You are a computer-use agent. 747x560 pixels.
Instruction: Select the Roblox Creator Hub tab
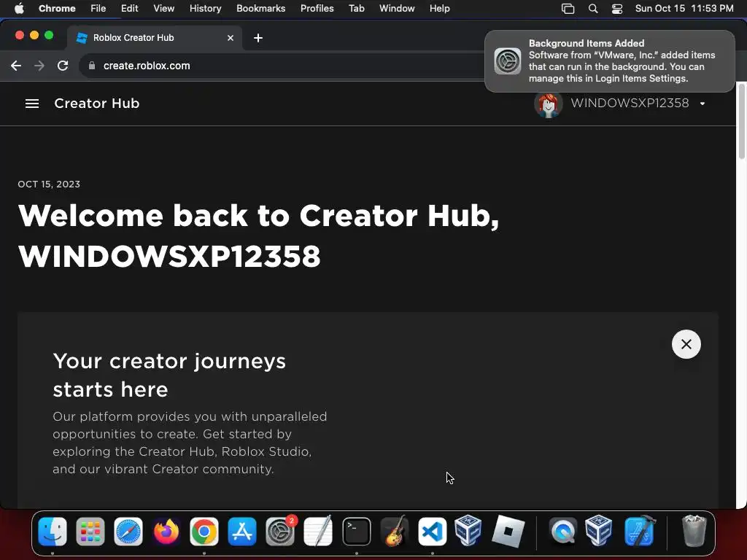[155, 38]
